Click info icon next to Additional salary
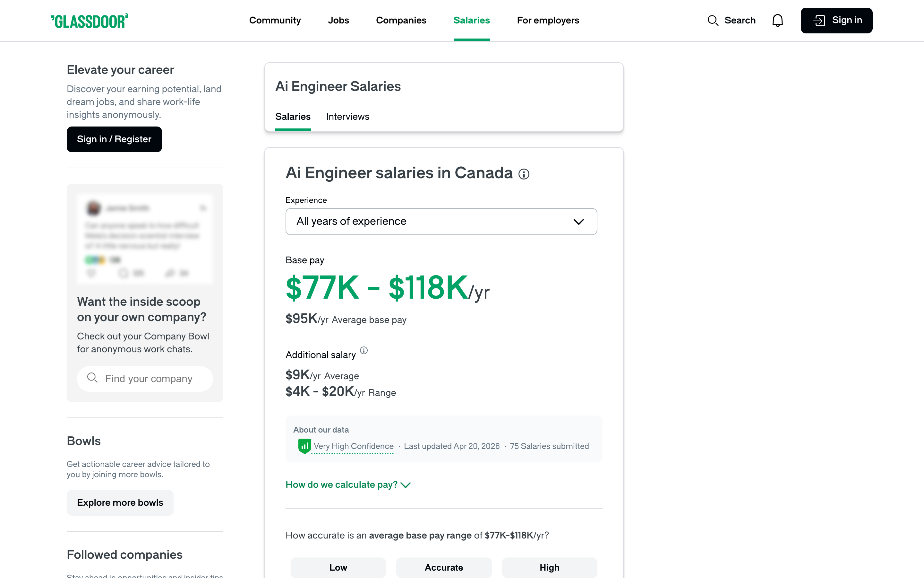Viewport: 924px width, 578px height. (x=364, y=350)
